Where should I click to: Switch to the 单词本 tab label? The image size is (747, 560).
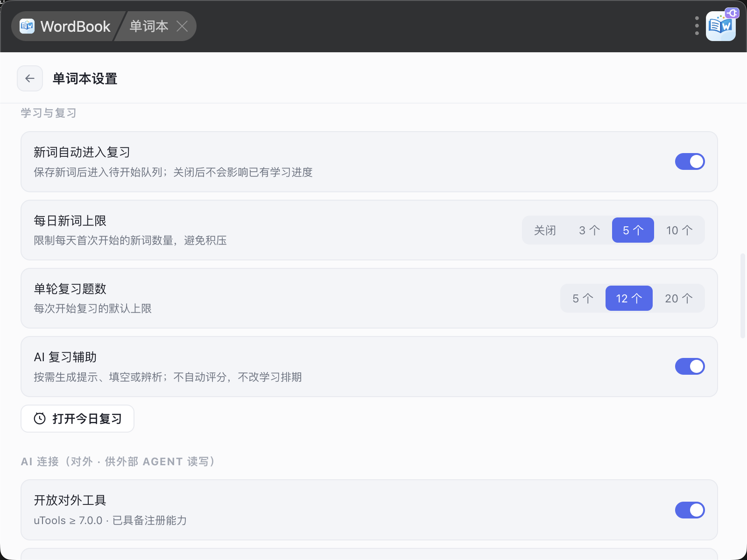pos(149,26)
